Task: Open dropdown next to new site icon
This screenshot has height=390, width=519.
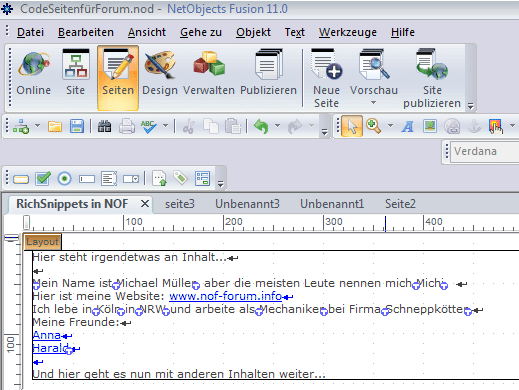Action: pos(37,126)
